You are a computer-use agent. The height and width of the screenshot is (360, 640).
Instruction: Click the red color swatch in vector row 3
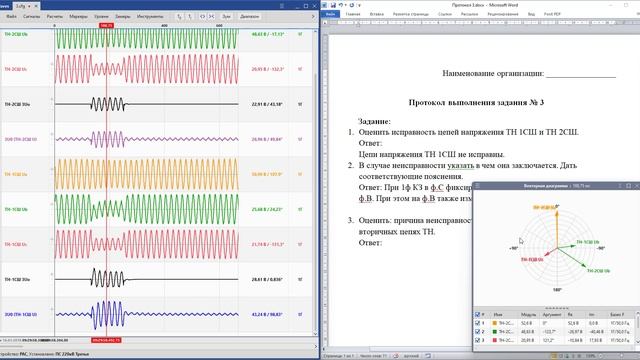pos(495,340)
